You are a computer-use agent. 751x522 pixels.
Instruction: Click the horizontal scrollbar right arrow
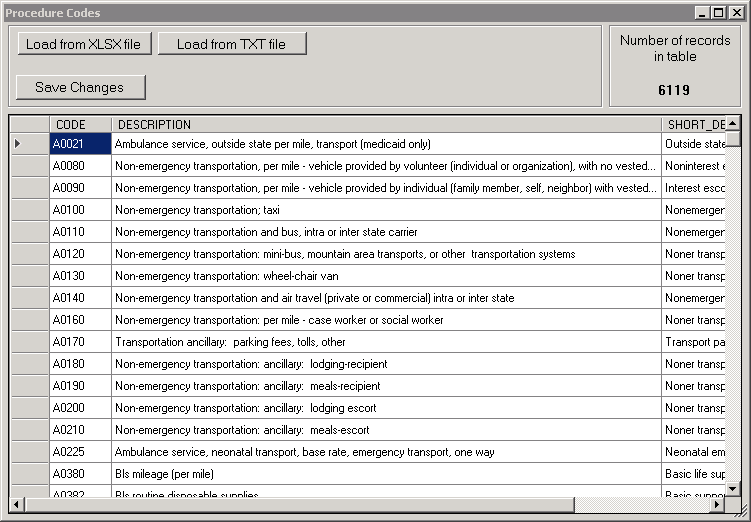717,504
